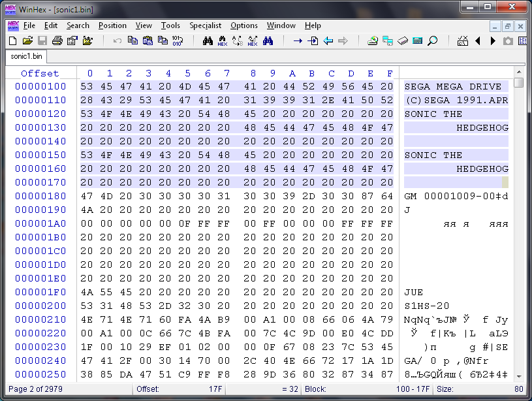This screenshot has height=401, width=532.
Task: Copy block using toolbar copy icon
Action: coord(133,40)
